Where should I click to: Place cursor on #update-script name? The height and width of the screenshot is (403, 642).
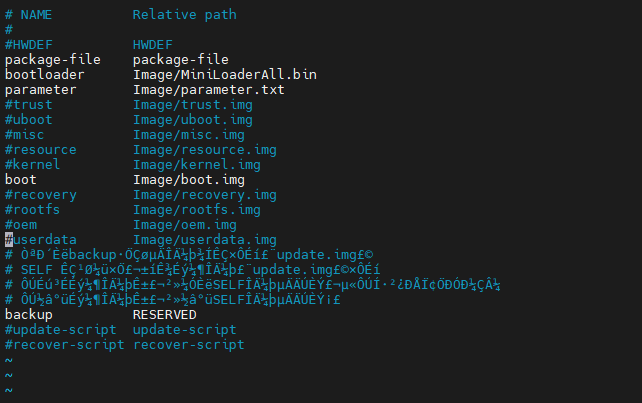(61, 330)
